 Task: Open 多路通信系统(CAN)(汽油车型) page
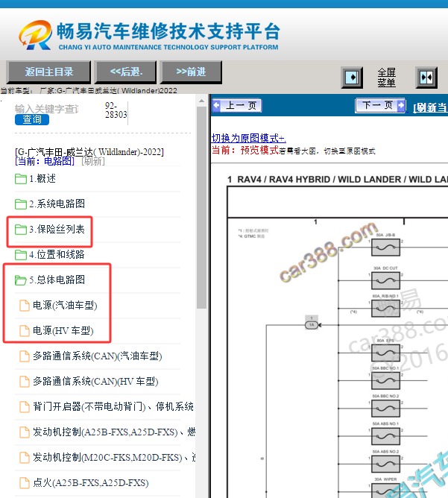(98, 356)
